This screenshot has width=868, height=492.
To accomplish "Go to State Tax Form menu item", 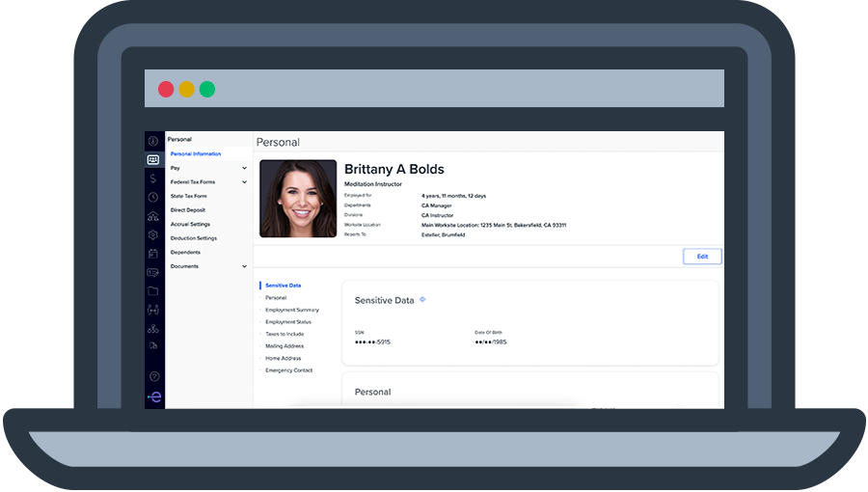I will [x=189, y=196].
